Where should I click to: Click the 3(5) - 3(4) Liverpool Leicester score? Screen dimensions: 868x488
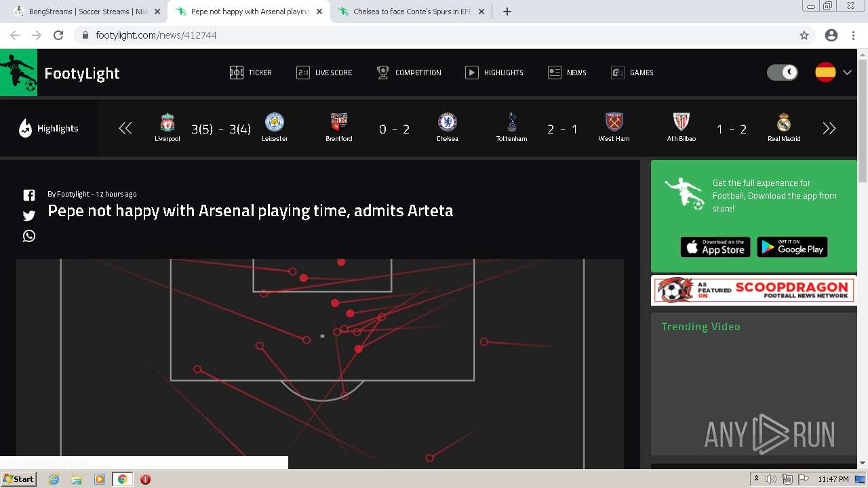(221, 129)
